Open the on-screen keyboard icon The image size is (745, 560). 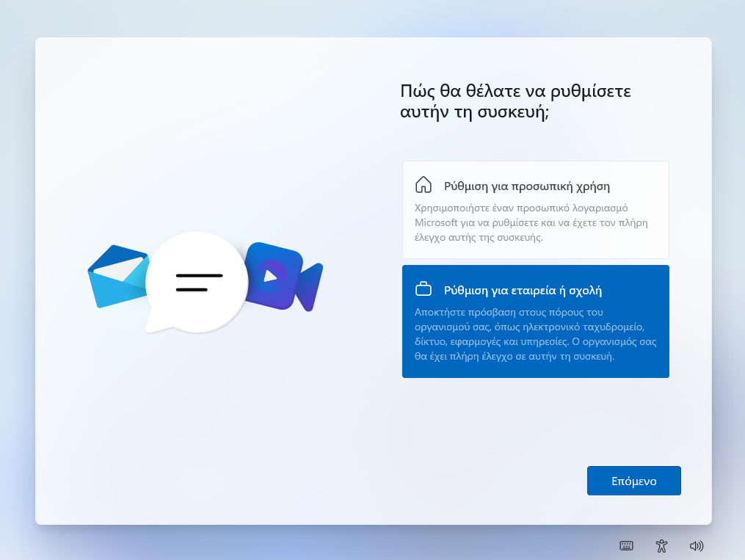pyautogui.click(x=626, y=545)
